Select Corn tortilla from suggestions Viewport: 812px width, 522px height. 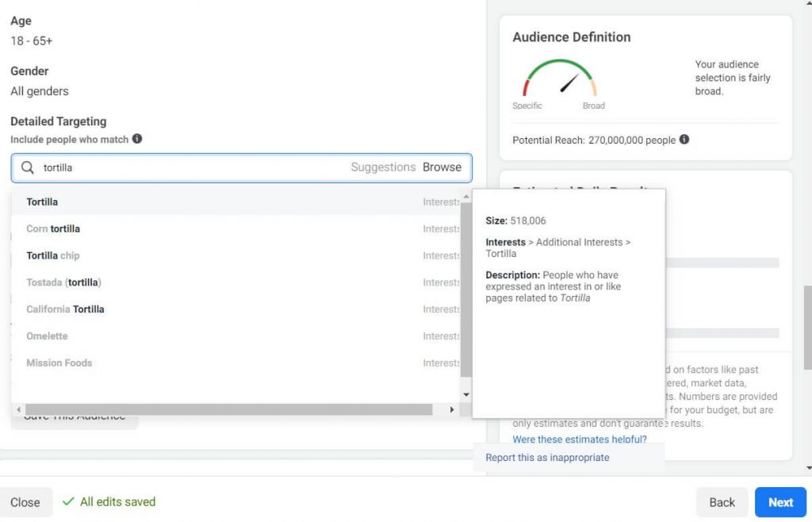(53, 228)
